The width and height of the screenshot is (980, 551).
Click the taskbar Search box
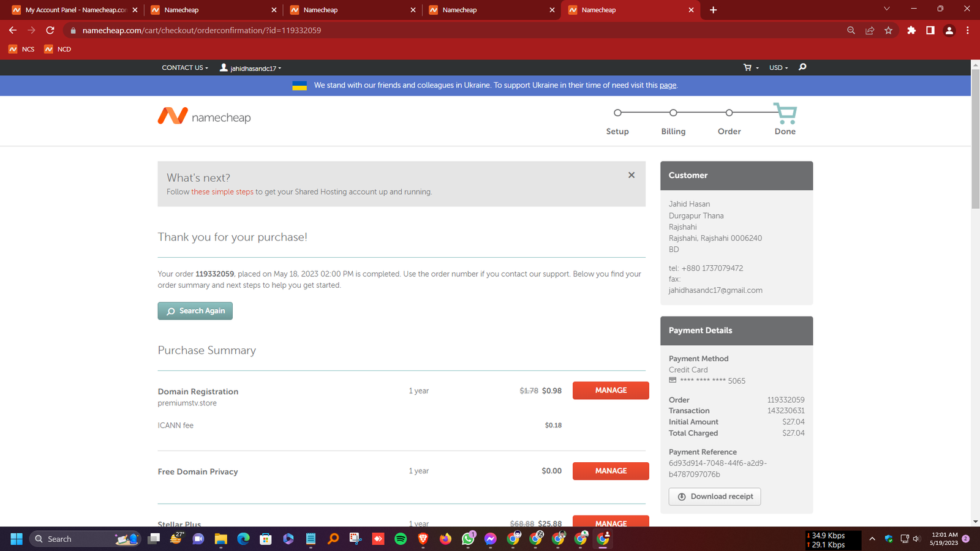click(x=85, y=539)
